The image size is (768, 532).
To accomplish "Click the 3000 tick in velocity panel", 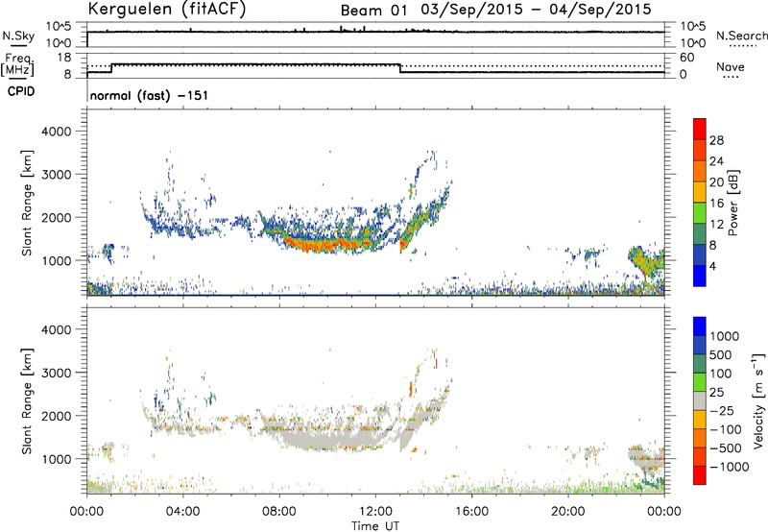I will pyautogui.click(x=57, y=373).
